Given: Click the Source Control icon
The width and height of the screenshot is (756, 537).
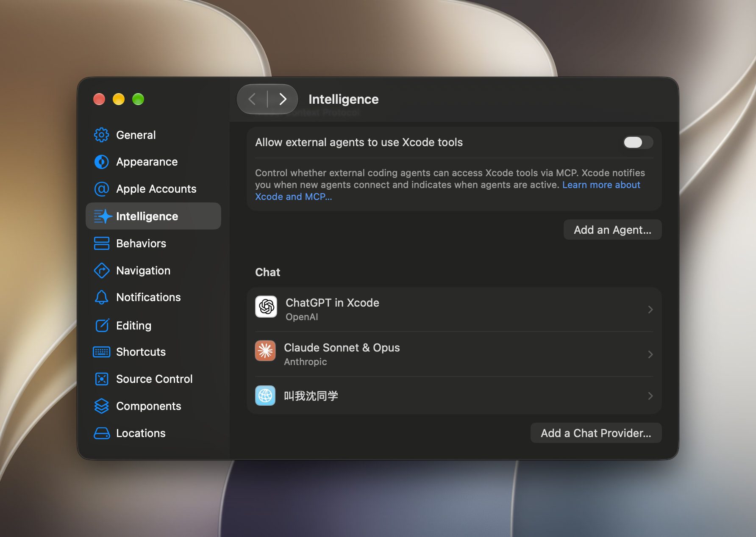Looking at the screenshot, I should point(101,379).
